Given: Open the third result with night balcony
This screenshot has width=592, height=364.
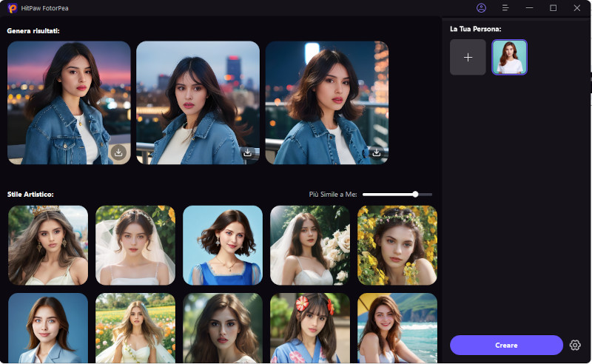Looking at the screenshot, I should point(327,103).
